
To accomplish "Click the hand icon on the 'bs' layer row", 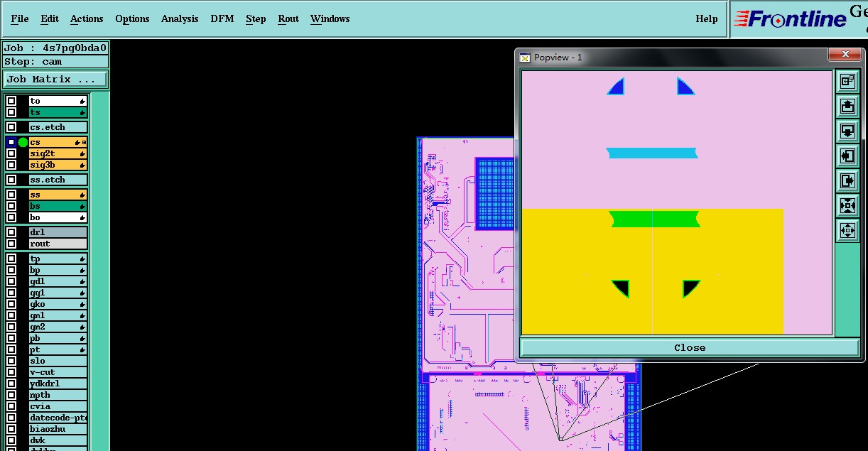I will click(x=82, y=206).
